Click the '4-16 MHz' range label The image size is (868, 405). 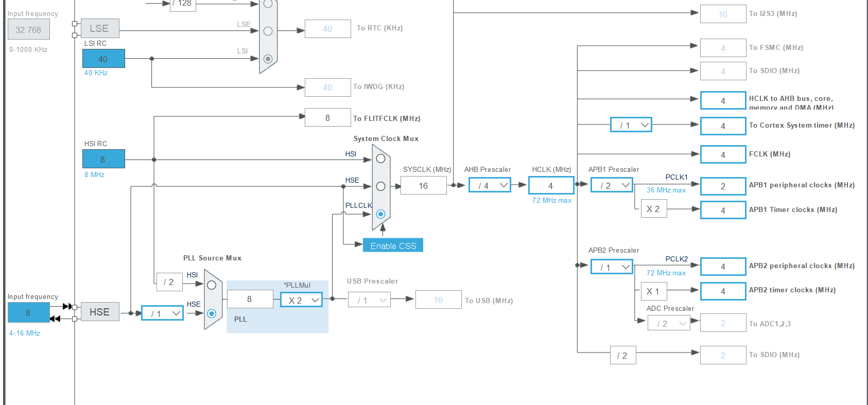24,333
